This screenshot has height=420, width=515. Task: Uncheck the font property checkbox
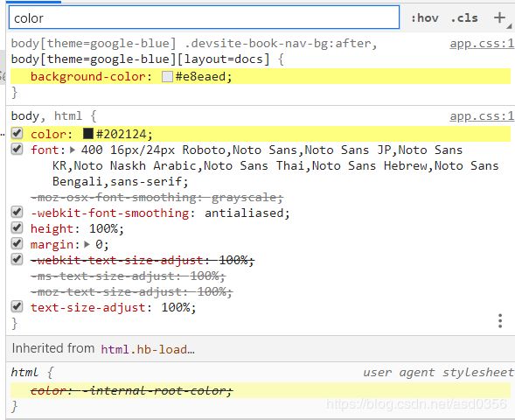tap(17, 149)
